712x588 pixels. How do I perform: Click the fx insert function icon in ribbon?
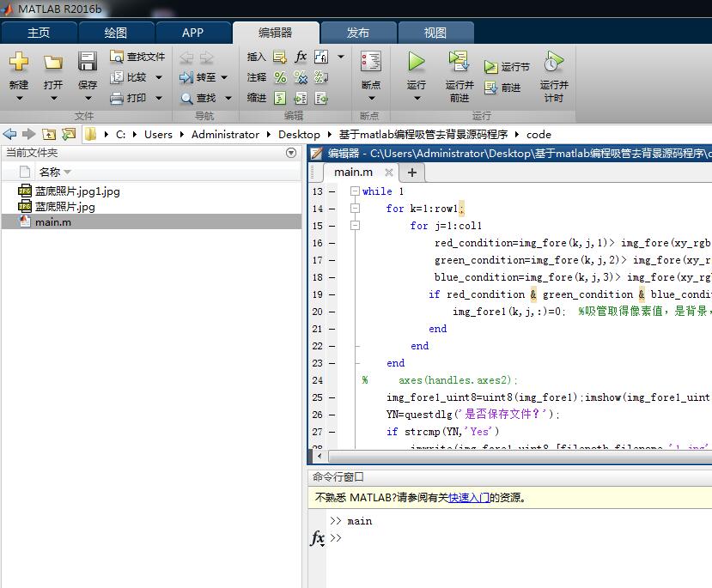(301, 57)
